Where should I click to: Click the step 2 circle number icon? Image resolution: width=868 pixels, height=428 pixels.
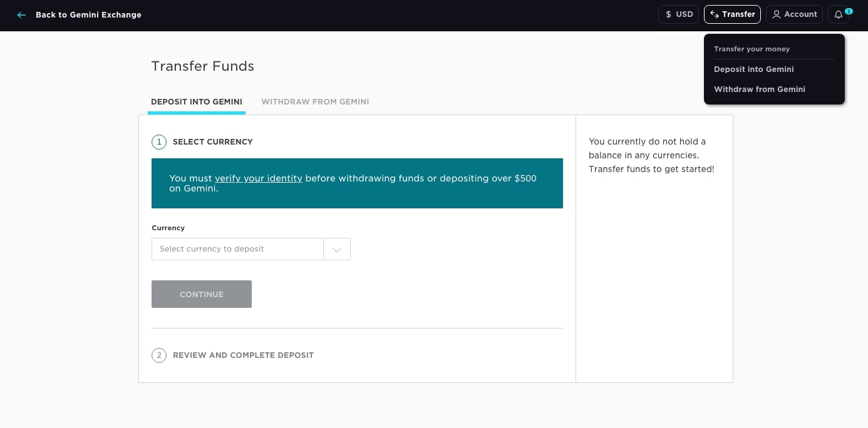tap(159, 355)
